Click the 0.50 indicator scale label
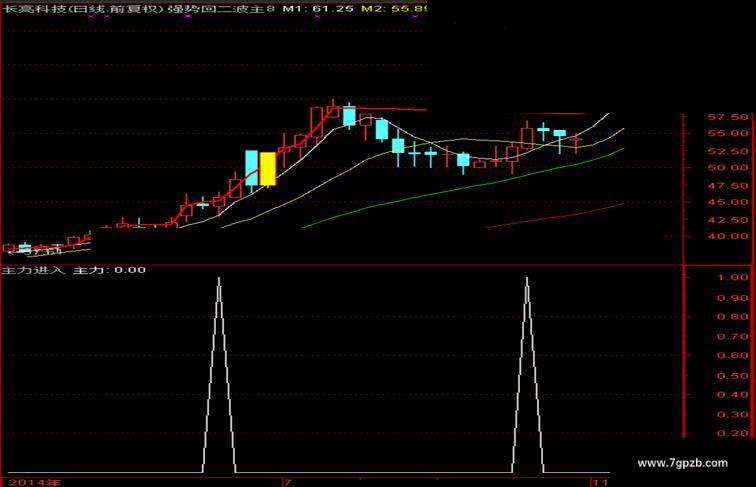This screenshot has width=756, height=487. (733, 376)
